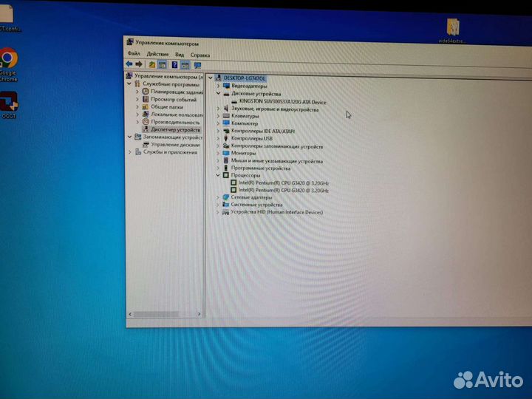
Task: Expand the Планировщик заданий node
Action: click(x=137, y=92)
